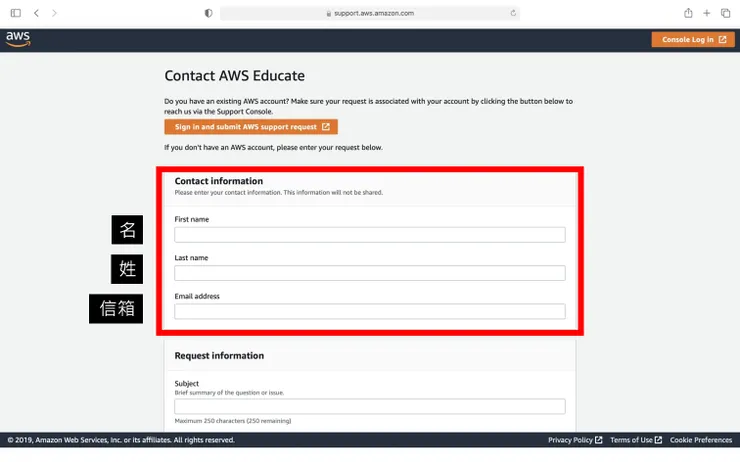The image size is (740, 462).
Task: Open Cookie Preferences
Action: [x=700, y=440]
